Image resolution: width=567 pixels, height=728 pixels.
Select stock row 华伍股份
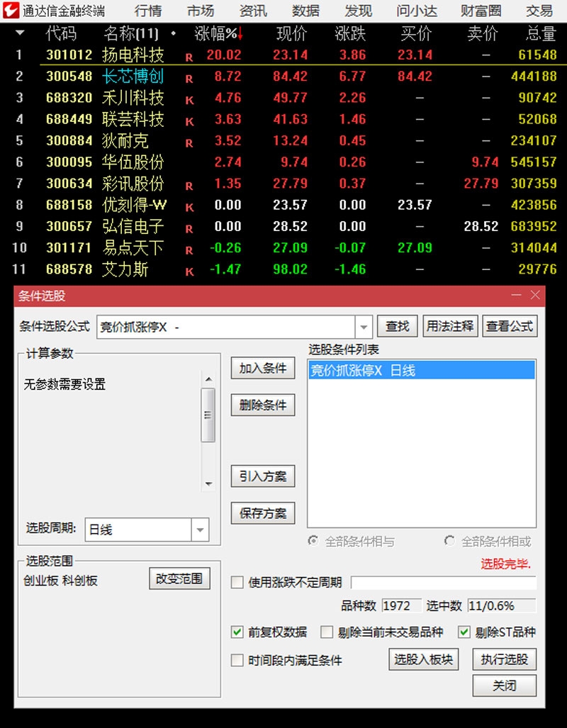pos(284,162)
